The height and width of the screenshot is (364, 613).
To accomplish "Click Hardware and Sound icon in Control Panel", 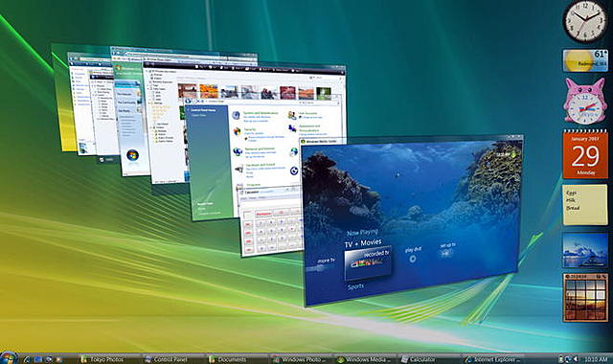I will tap(238, 169).
